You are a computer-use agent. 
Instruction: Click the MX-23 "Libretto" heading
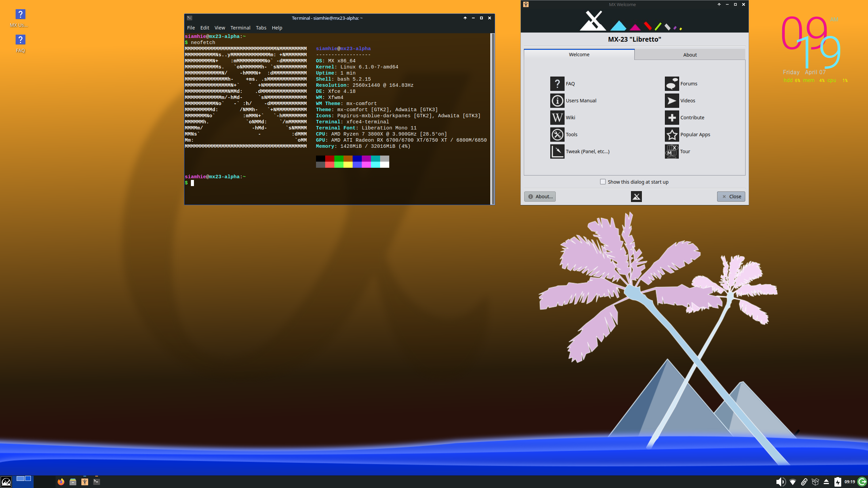pos(634,39)
